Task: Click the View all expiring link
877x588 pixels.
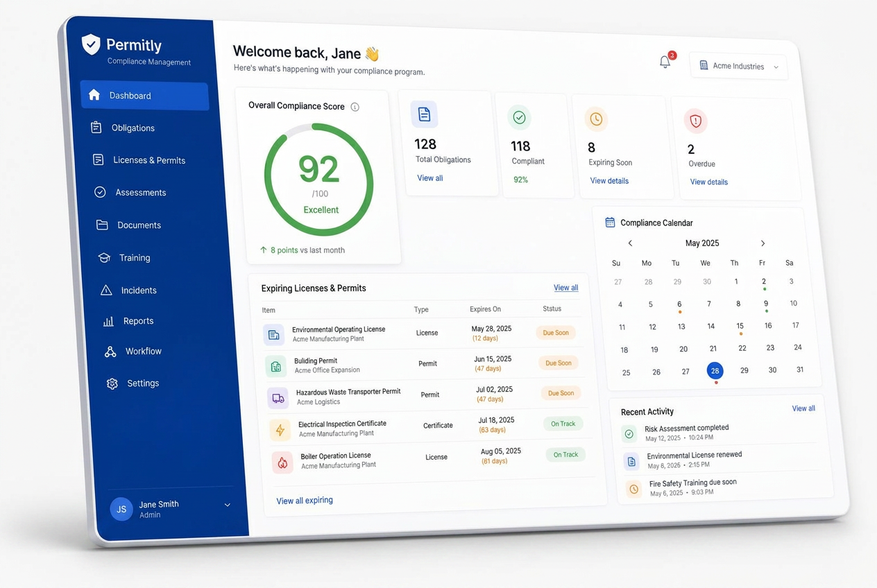Action: tap(305, 501)
